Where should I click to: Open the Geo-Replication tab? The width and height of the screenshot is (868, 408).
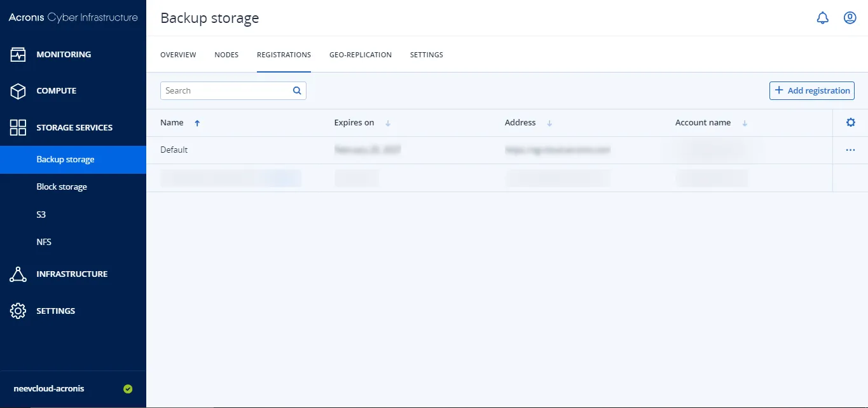361,55
